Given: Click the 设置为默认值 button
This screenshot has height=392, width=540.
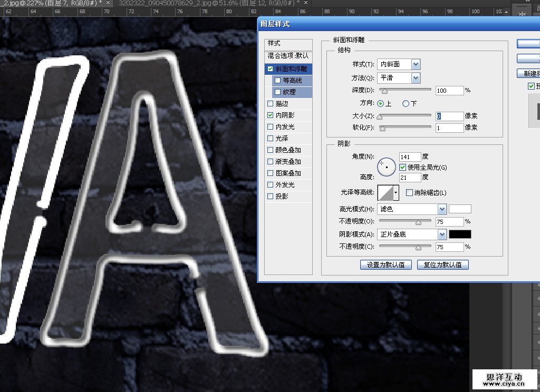Looking at the screenshot, I should [x=385, y=265].
